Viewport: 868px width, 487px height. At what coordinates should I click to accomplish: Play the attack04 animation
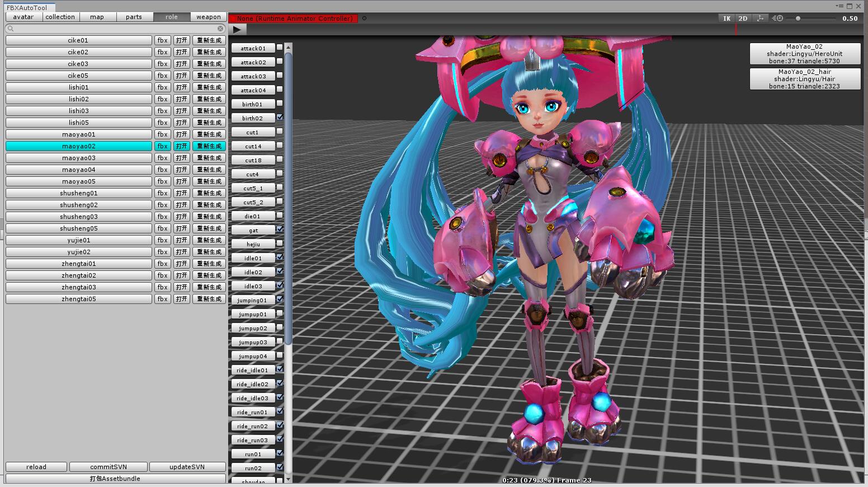pos(253,90)
